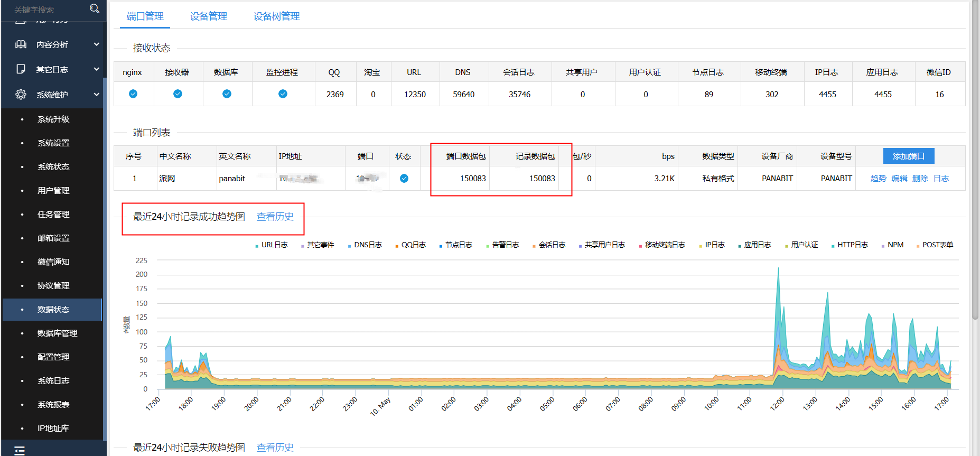Open the 内容分析 book icon
The height and width of the screenshot is (456, 980).
point(21,44)
